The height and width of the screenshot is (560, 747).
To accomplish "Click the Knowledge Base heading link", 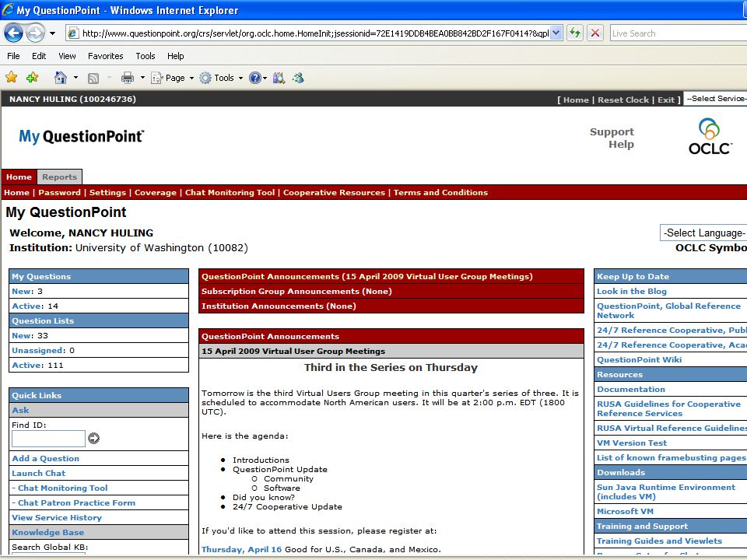I will (x=48, y=532).
